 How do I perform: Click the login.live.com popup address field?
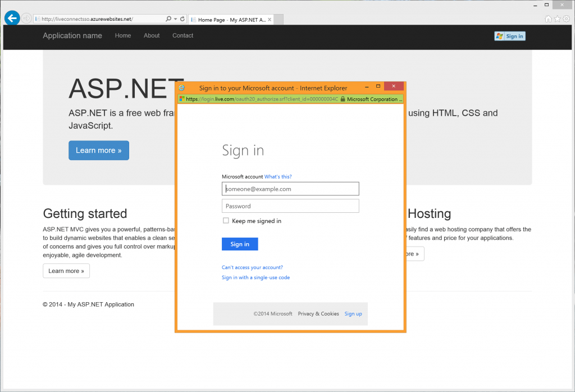pyautogui.click(x=262, y=99)
